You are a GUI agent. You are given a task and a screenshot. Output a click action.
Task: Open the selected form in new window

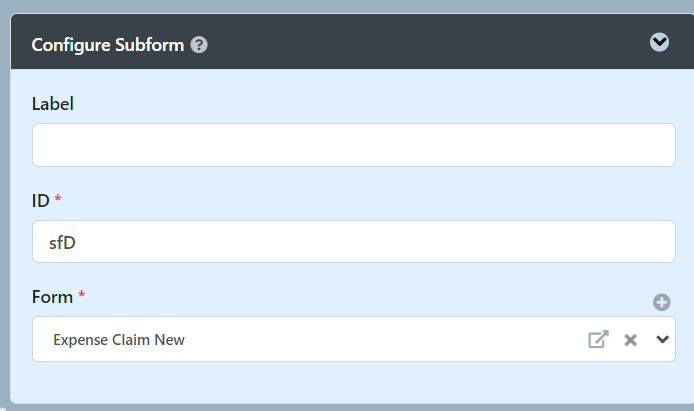pyautogui.click(x=597, y=340)
